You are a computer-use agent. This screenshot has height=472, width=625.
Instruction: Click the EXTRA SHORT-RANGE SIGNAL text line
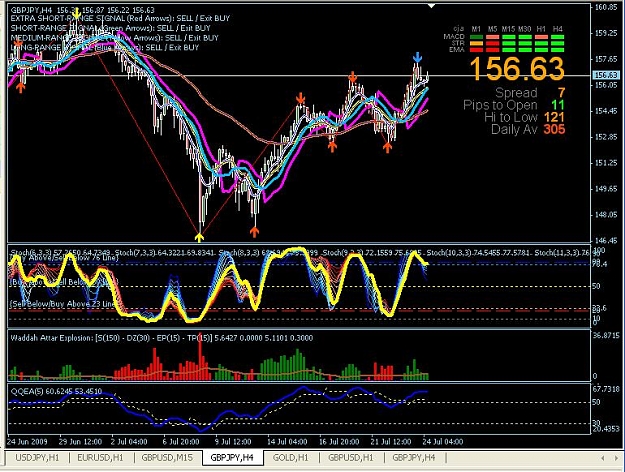120,18
